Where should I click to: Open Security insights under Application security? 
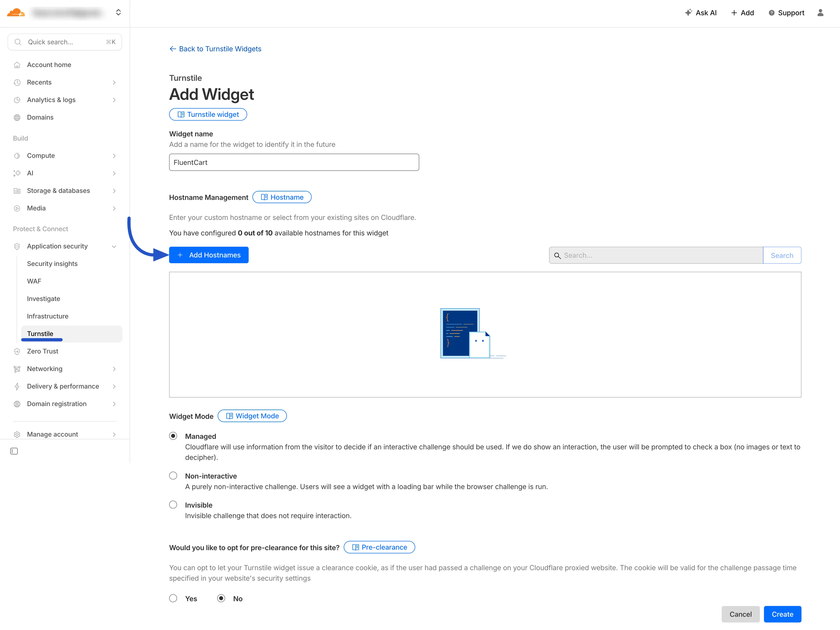[x=52, y=263]
